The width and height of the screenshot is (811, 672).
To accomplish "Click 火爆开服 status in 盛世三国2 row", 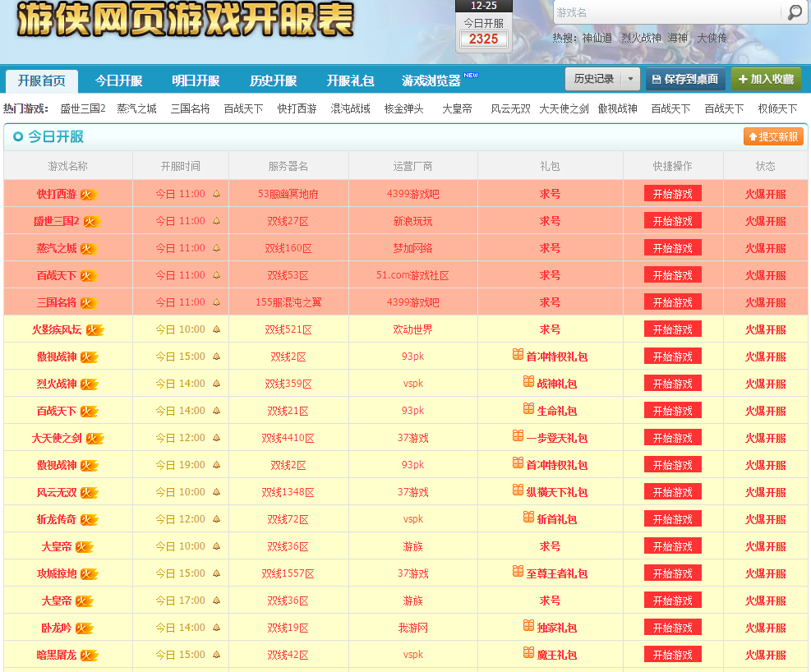I will coord(766,221).
